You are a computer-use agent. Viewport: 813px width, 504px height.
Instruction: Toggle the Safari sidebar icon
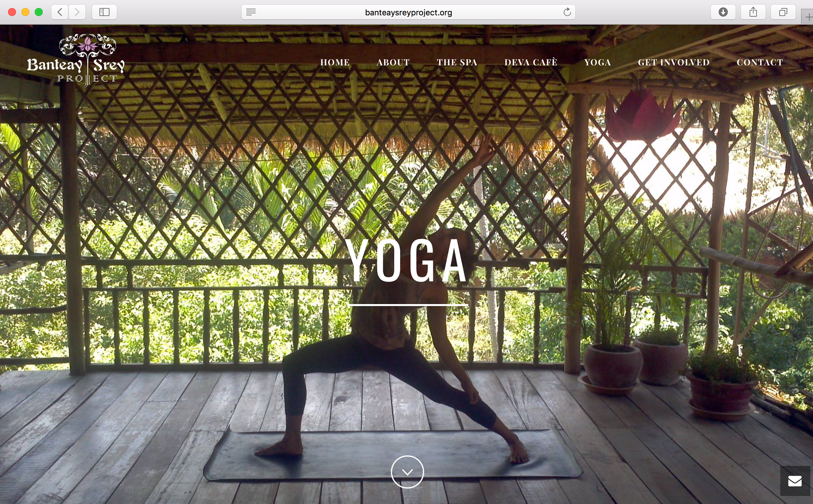coord(104,12)
